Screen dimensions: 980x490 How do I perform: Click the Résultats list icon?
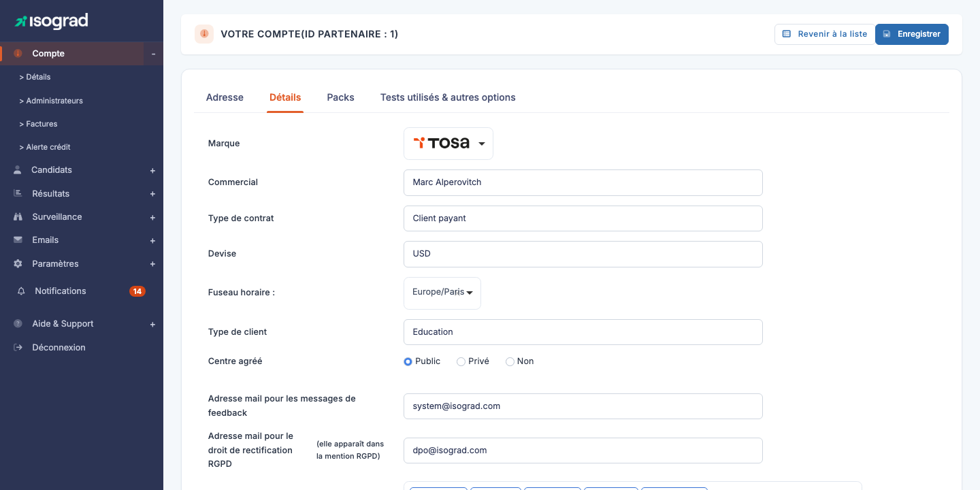click(x=18, y=193)
